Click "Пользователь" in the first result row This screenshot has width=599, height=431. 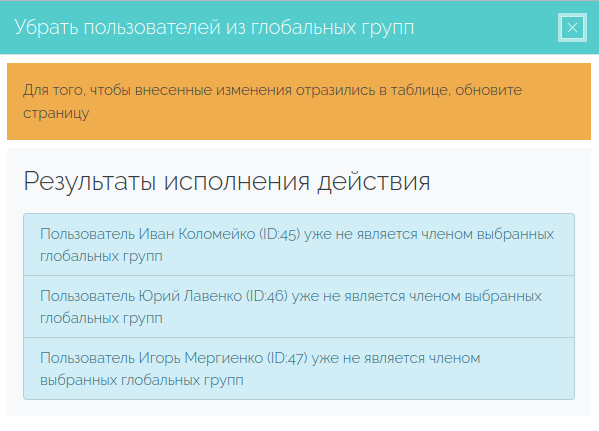pos(87,234)
